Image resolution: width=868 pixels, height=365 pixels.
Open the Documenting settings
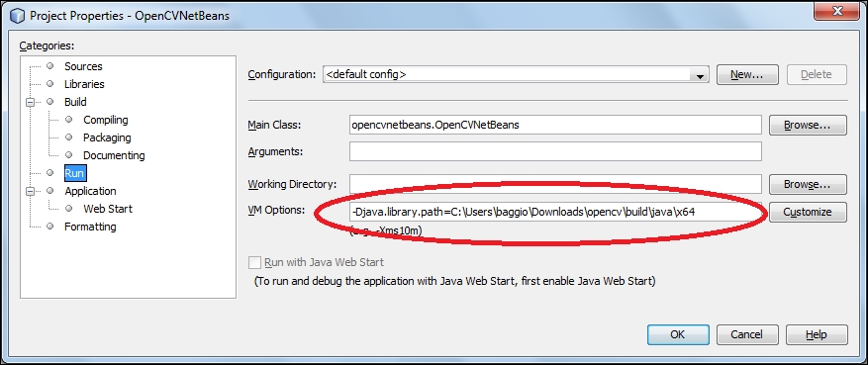(x=114, y=155)
